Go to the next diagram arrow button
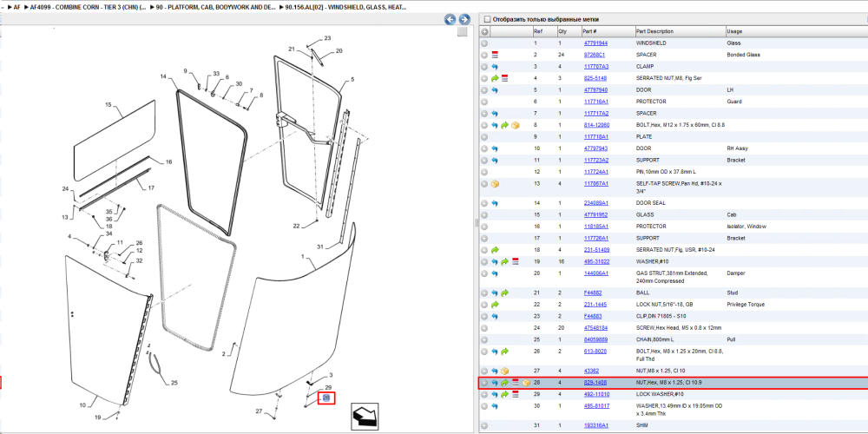868x434 pixels. pyautogui.click(x=464, y=19)
